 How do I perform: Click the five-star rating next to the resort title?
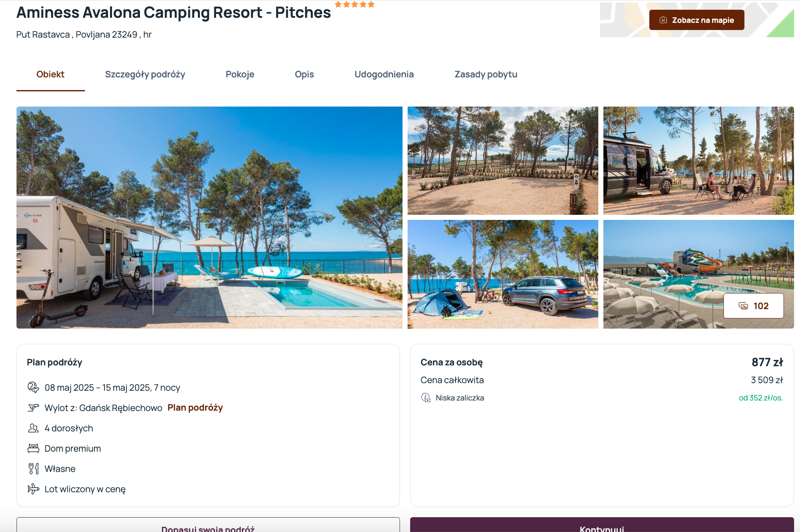tap(355, 4)
